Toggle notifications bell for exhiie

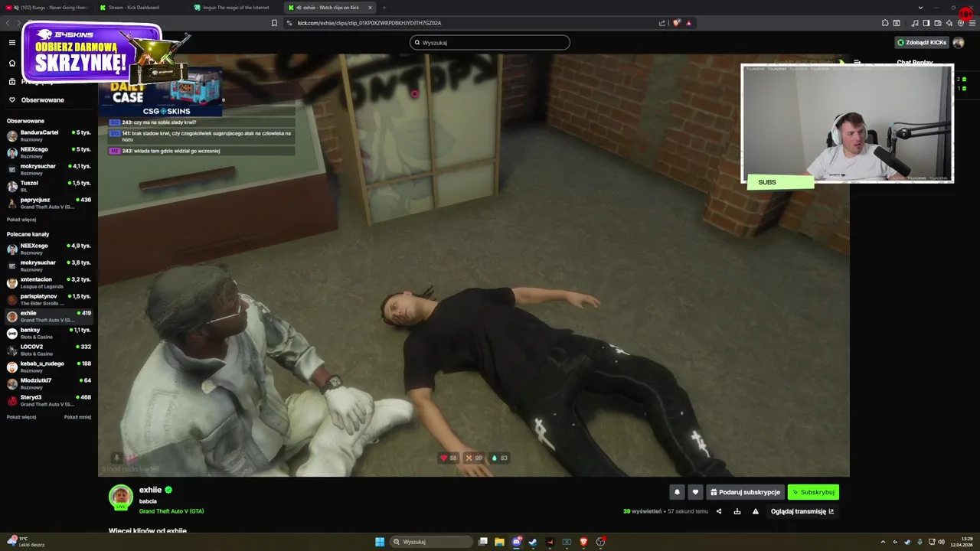point(677,492)
